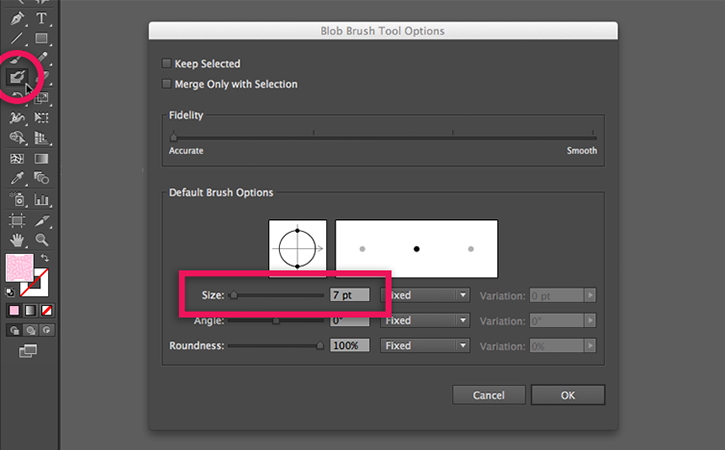Click the Cancel button
725x450 pixels.
tap(489, 395)
